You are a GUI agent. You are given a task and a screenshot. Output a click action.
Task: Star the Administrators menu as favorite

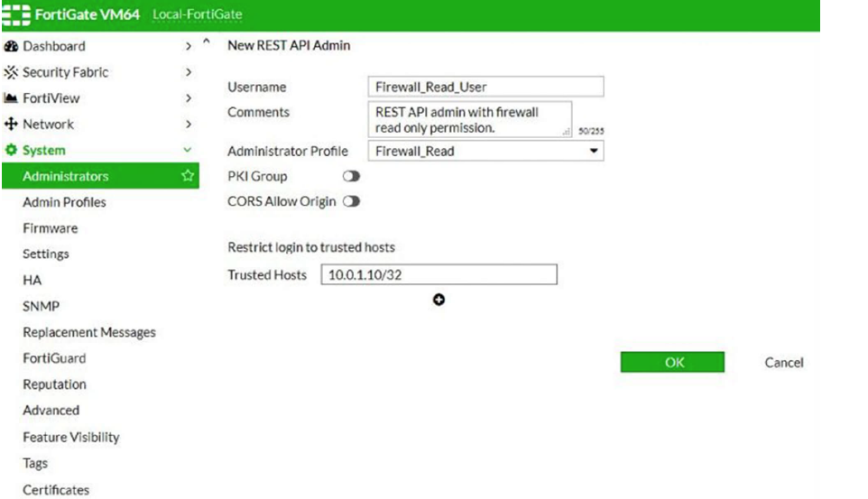[188, 176]
